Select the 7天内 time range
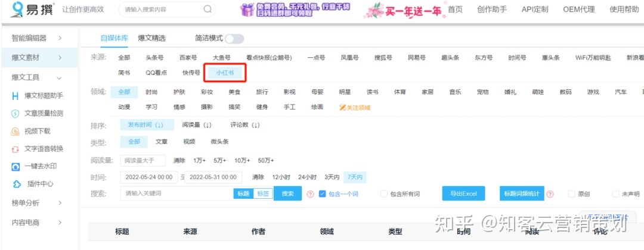This screenshot has width=644, height=250. click(x=355, y=177)
